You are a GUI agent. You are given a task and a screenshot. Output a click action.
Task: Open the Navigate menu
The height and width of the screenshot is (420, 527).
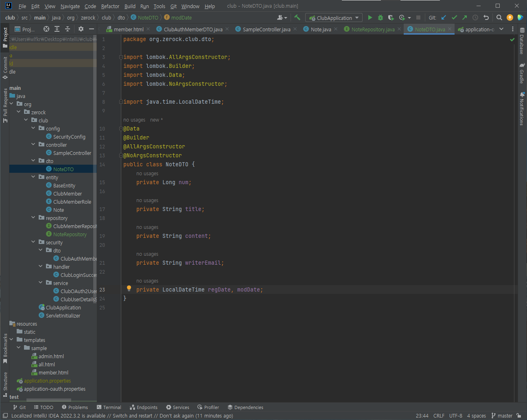[70, 6]
